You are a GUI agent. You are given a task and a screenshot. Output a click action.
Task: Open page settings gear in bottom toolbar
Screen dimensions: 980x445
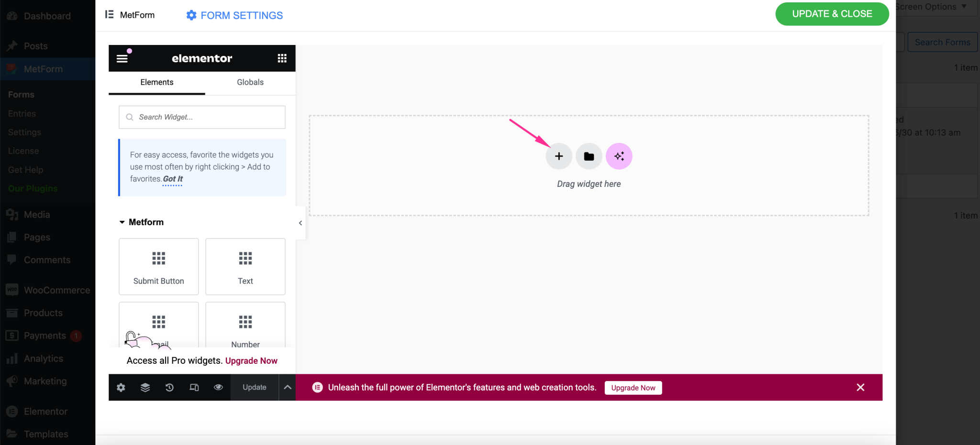[121, 388]
